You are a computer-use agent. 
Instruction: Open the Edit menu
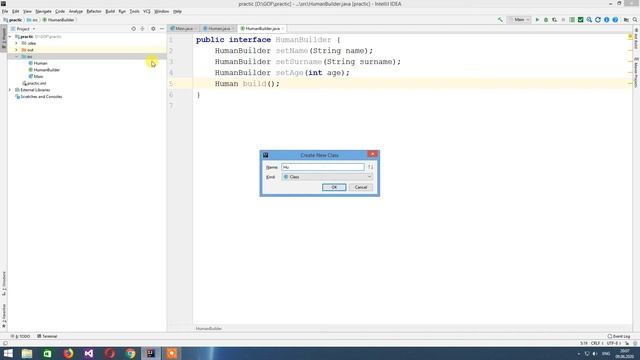(x=16, y=11)
